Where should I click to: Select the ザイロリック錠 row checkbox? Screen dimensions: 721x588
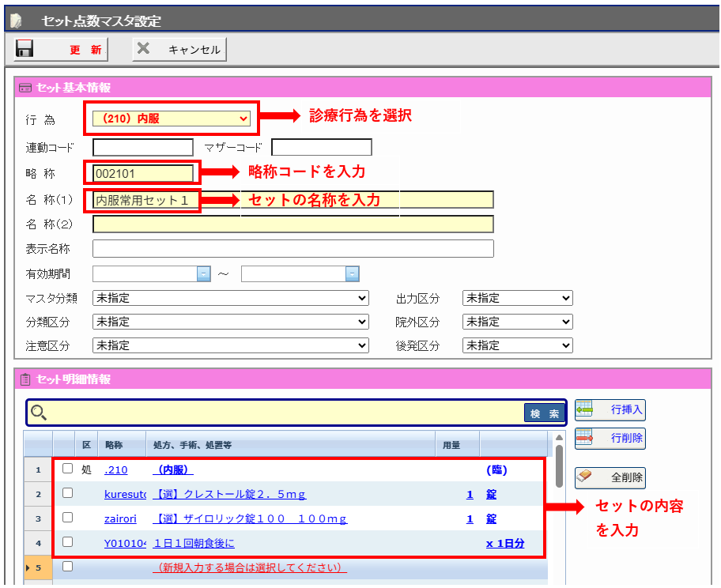coord(67,518)
